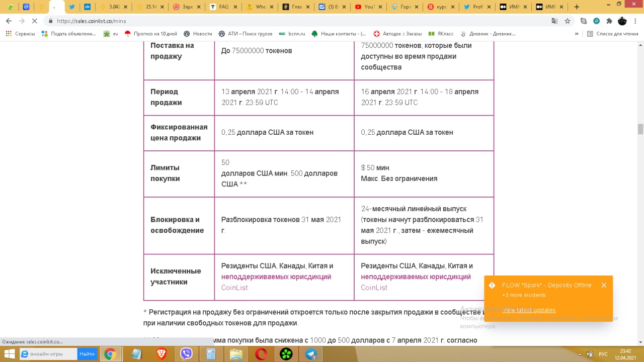Open the Новости bookmark
This screenshot has height=362, width=644.
(198, 34)
